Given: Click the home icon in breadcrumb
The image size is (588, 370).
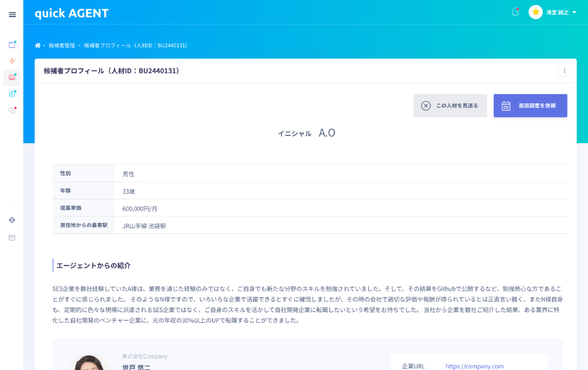Looking at the screenshot, I should pyautogui.click(x=38, y=45).
